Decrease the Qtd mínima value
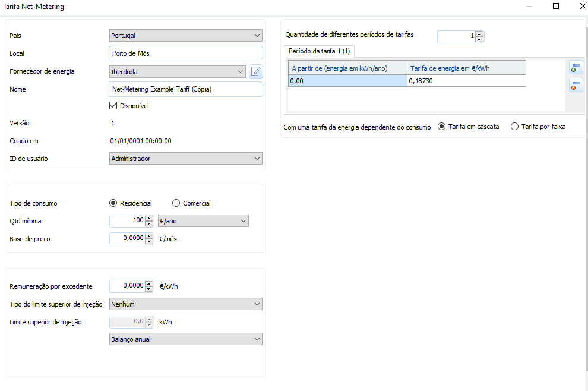 (148, 224)
